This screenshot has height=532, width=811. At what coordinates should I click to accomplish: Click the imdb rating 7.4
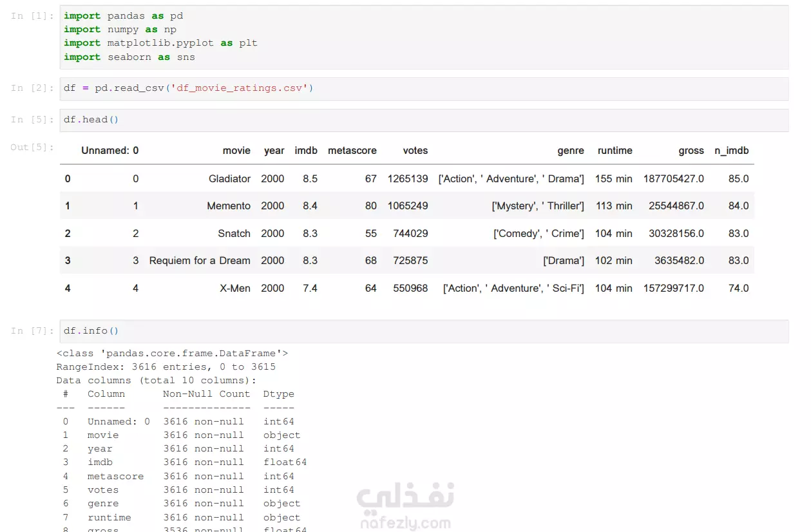(310, 288)
